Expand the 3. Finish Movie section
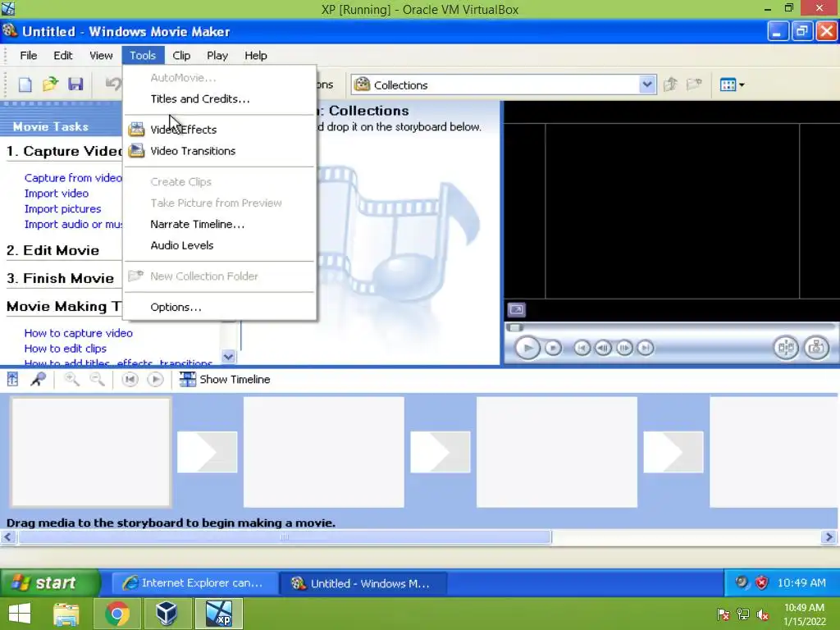The width and height of the screenshot is (840, 630). tap(60, 278)
